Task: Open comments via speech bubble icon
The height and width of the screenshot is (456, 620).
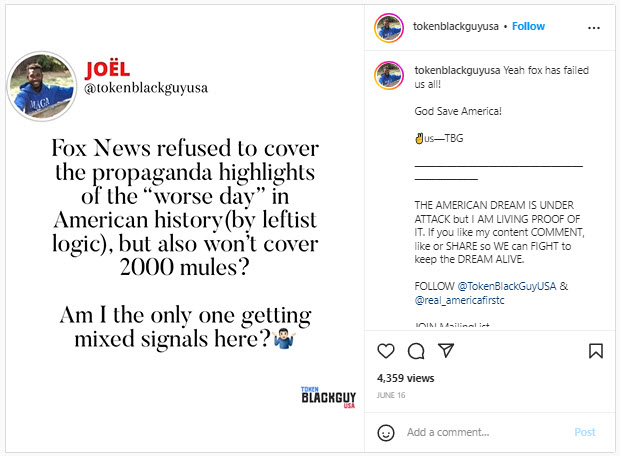Action: pyautogui.click(x=416, y=351)
